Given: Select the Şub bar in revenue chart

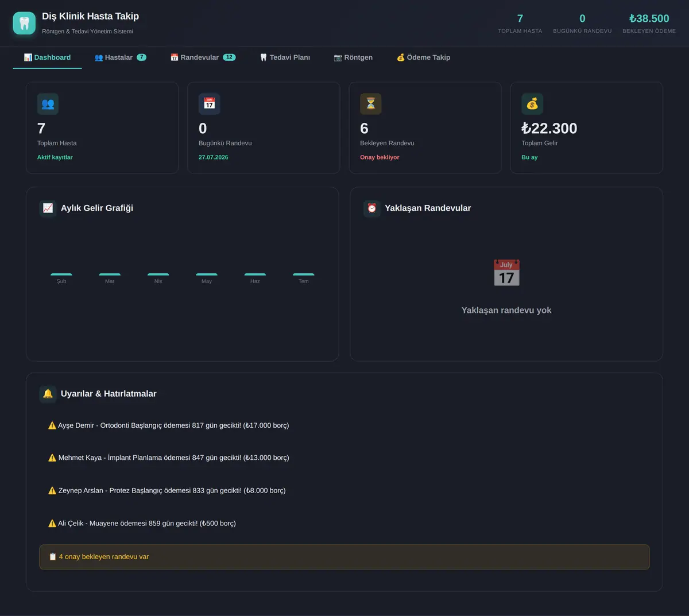Looking at the screenshot, I should click(x=61, y=274).
